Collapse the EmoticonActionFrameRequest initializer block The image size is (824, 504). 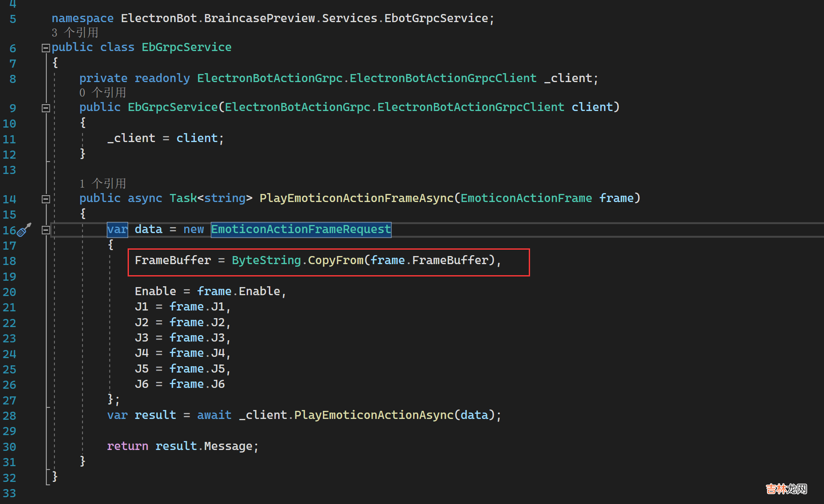point(46,230)
